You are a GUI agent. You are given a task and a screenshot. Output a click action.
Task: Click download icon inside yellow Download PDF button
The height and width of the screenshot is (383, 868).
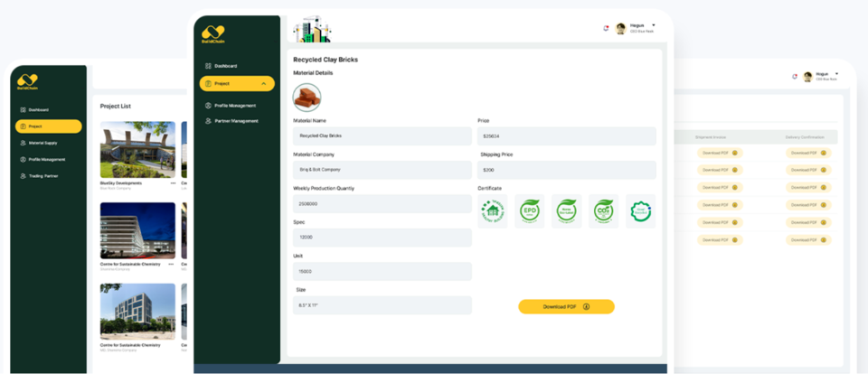click(x=586, y=307)
